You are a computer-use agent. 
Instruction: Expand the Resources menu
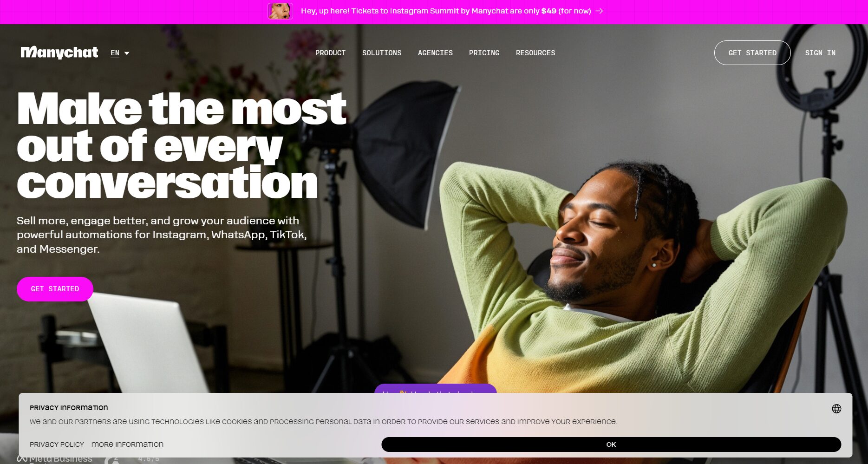pyautogui.click(x=535, y=53)
